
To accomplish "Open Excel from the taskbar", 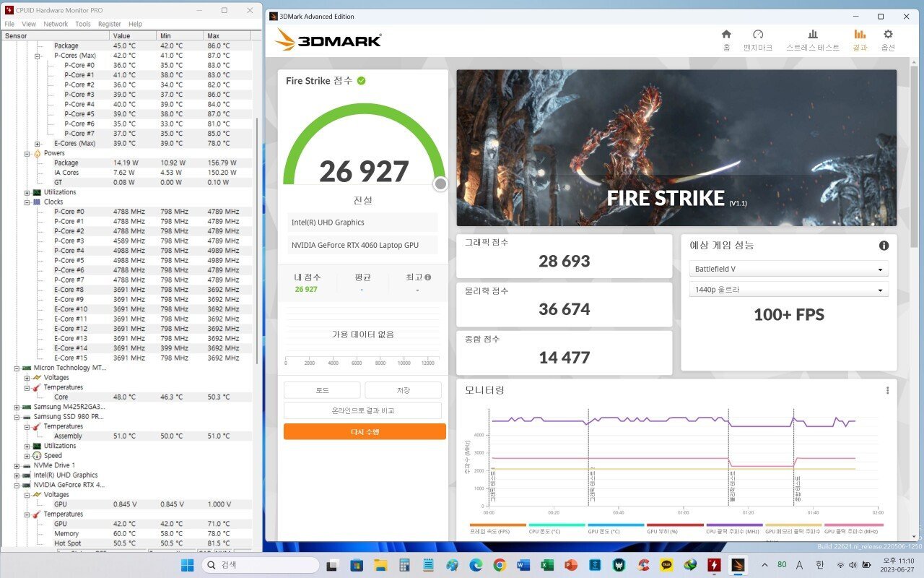I will point(547,565).
